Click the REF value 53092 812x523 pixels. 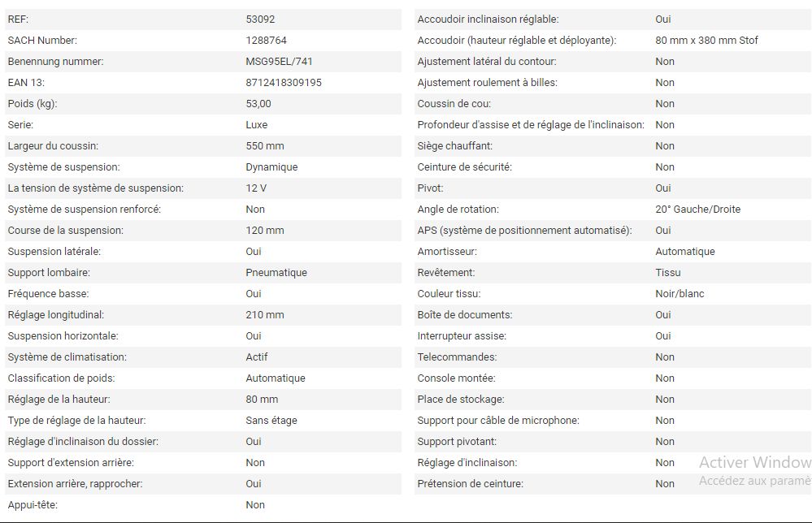tap(260, 19)
